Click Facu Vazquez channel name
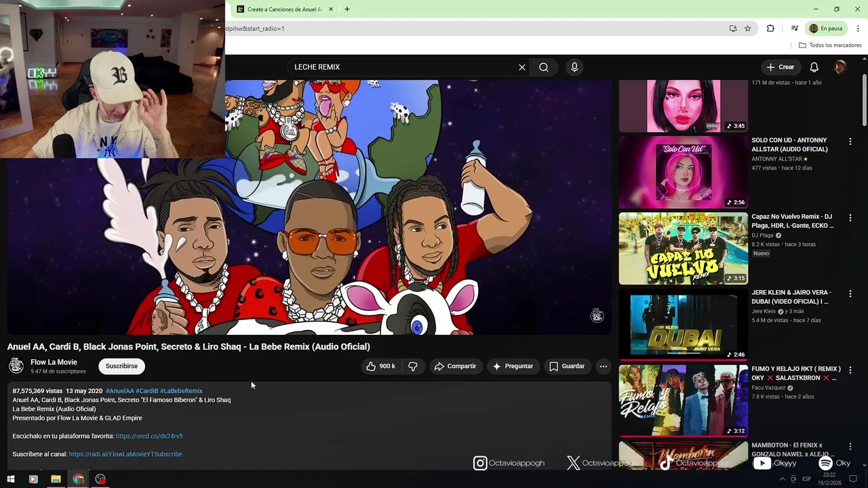This screenshot has height=488, width=868. pos(768,388)
